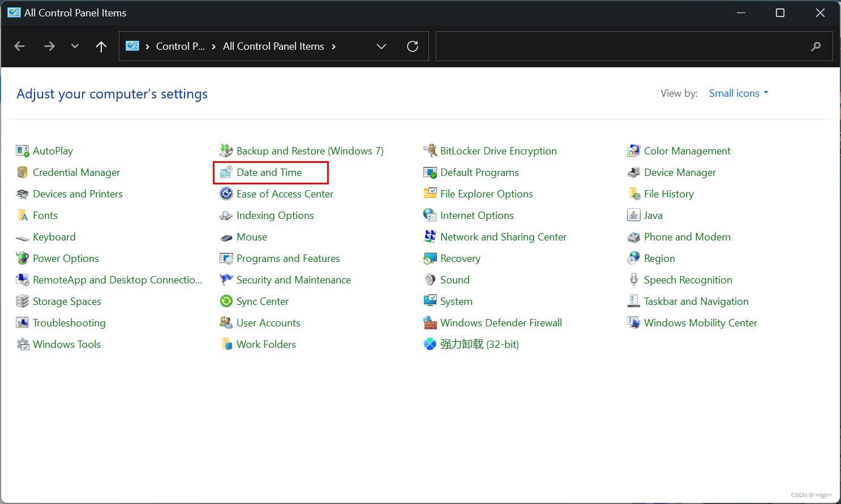Viewport: 841px width, 504px height.
Task: Expand the chevron before Control P... breadcrumb
Action: tap(148, 46)
